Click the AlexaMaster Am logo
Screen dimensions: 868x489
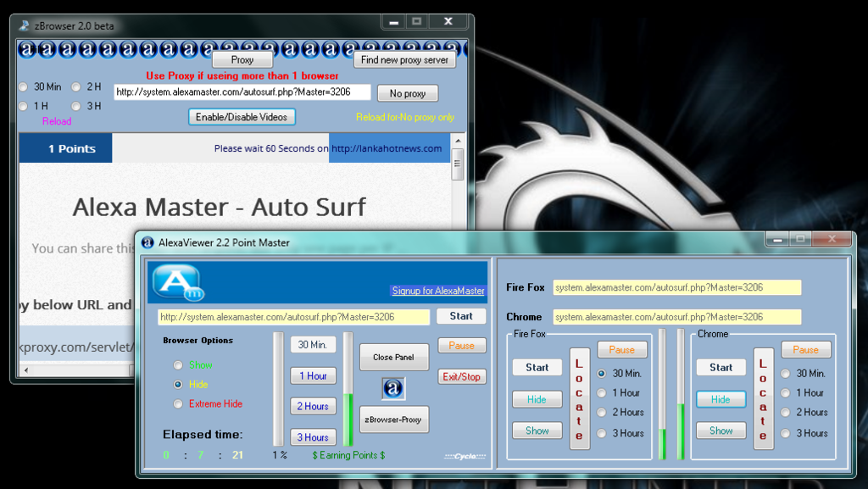click(178, 282)
